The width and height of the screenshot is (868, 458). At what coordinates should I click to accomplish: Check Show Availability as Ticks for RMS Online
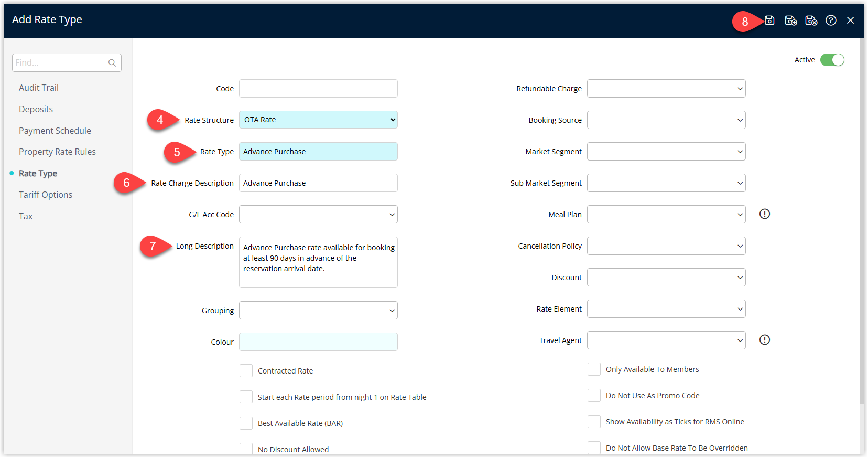[x=594, y=422]
